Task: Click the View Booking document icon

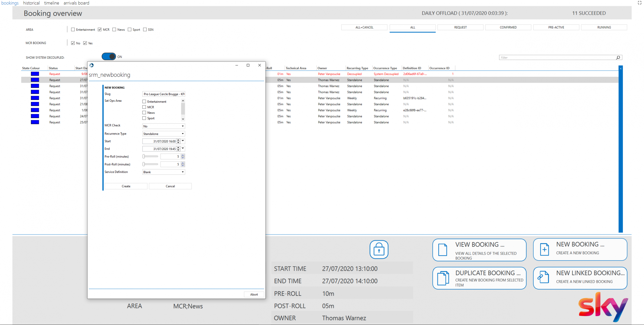Action: [x=443, y=250]
